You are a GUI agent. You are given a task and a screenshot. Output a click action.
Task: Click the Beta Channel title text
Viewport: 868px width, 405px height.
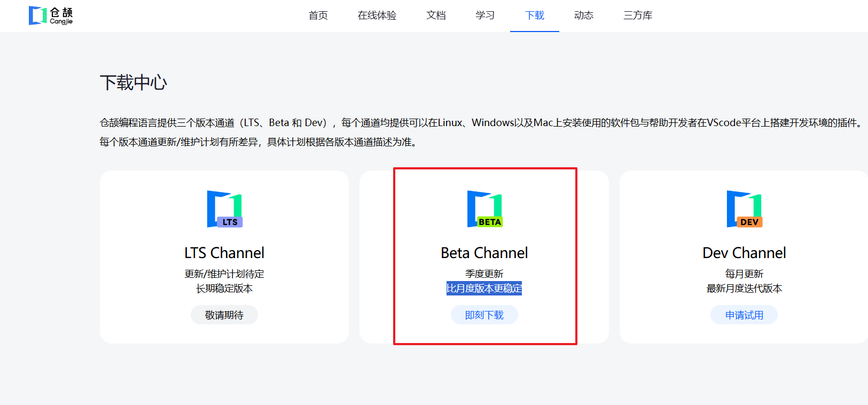(x=484, y=253)
